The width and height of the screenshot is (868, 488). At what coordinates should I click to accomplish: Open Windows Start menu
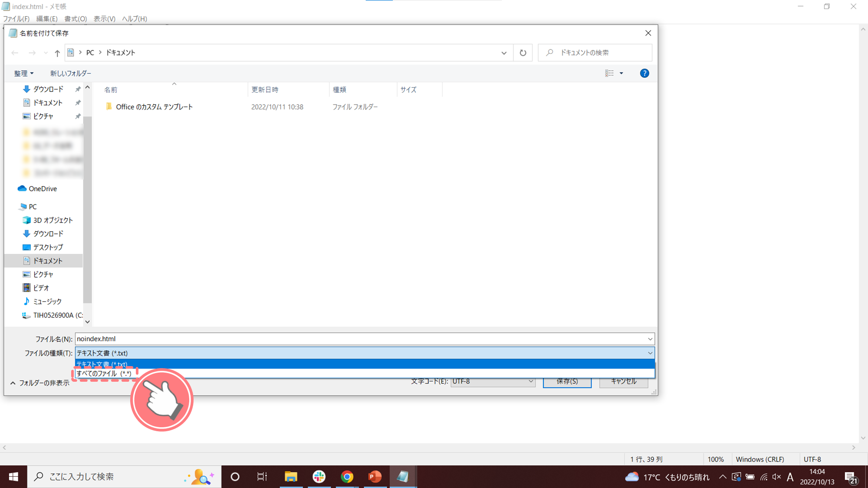(13, 477)
